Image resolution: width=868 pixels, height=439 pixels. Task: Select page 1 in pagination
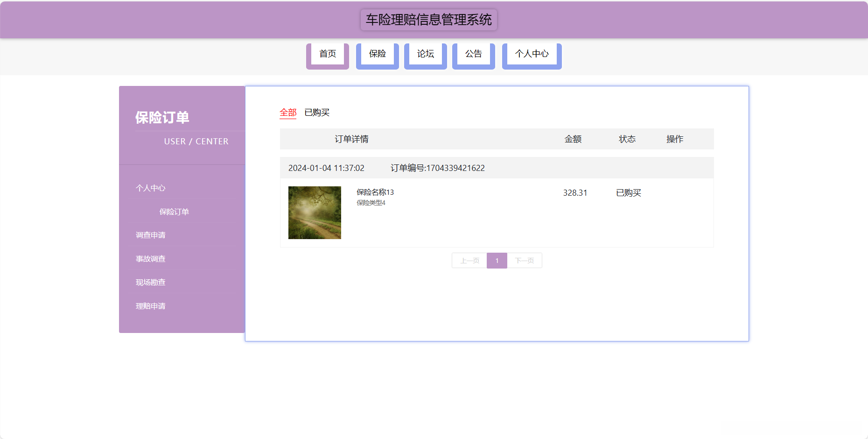(497, 261)
